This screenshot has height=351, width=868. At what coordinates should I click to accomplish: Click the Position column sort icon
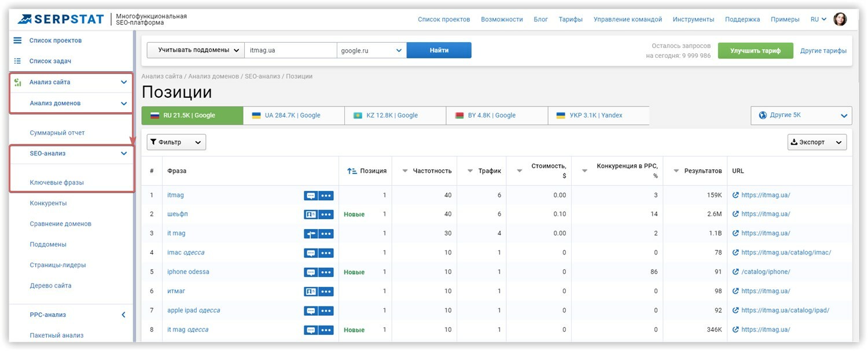352,171
